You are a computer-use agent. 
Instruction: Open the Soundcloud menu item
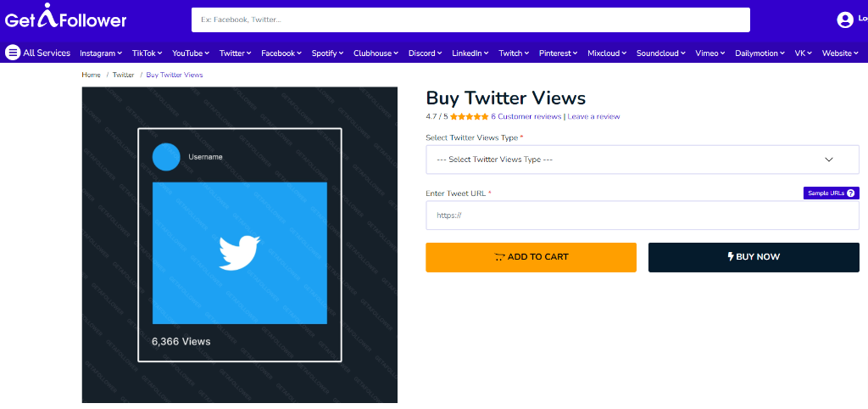click(x=661, y=53)
